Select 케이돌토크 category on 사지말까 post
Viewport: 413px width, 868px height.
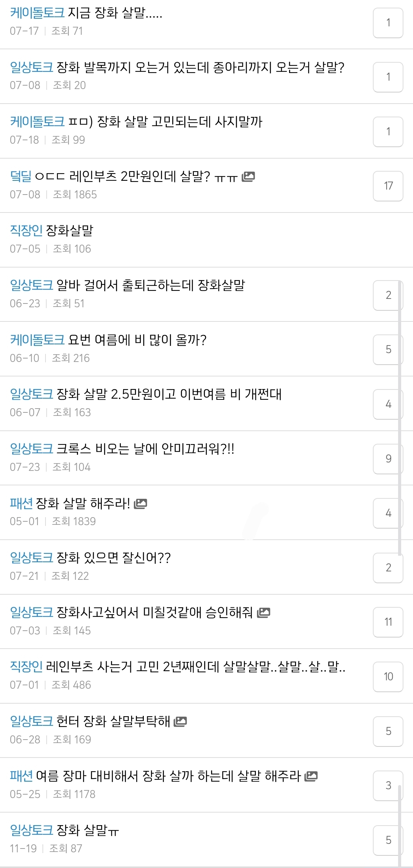click(x=37, y=122)
